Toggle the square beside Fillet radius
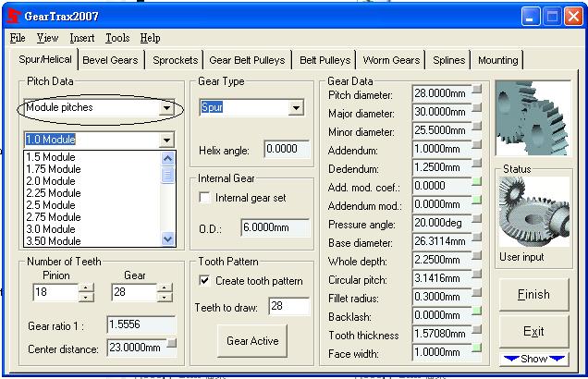The image size is (588, 379). tap(477, 292)
